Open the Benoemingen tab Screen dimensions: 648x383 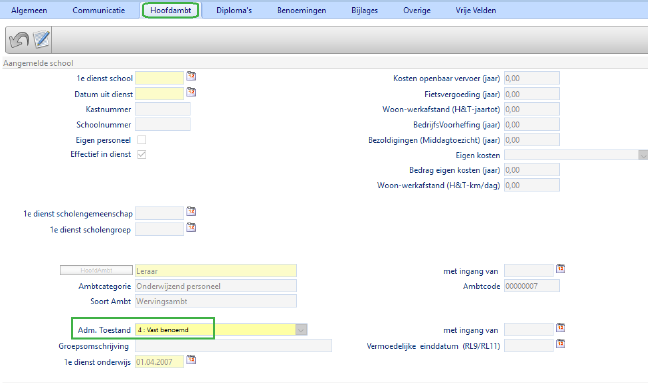click(301, 10)
